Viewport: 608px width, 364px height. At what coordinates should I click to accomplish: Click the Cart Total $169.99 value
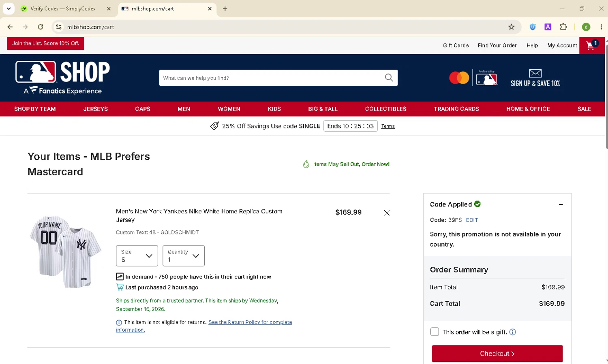click(x=552, y=303)
